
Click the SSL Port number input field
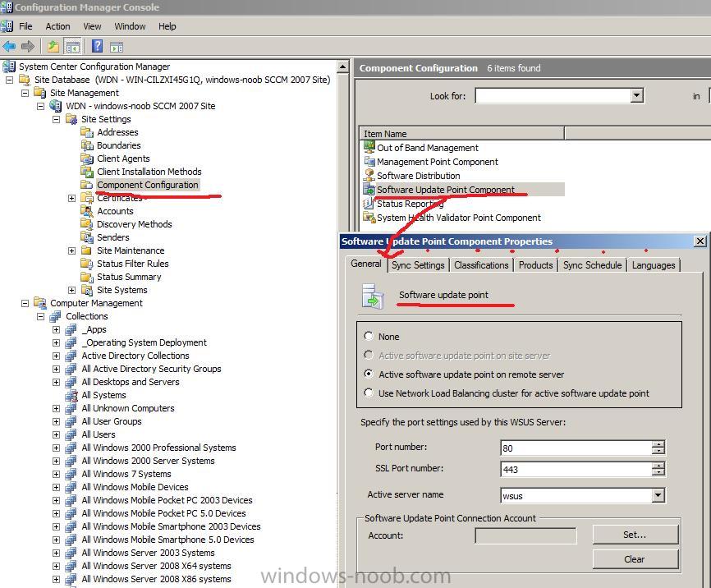[x=576, y=469]
